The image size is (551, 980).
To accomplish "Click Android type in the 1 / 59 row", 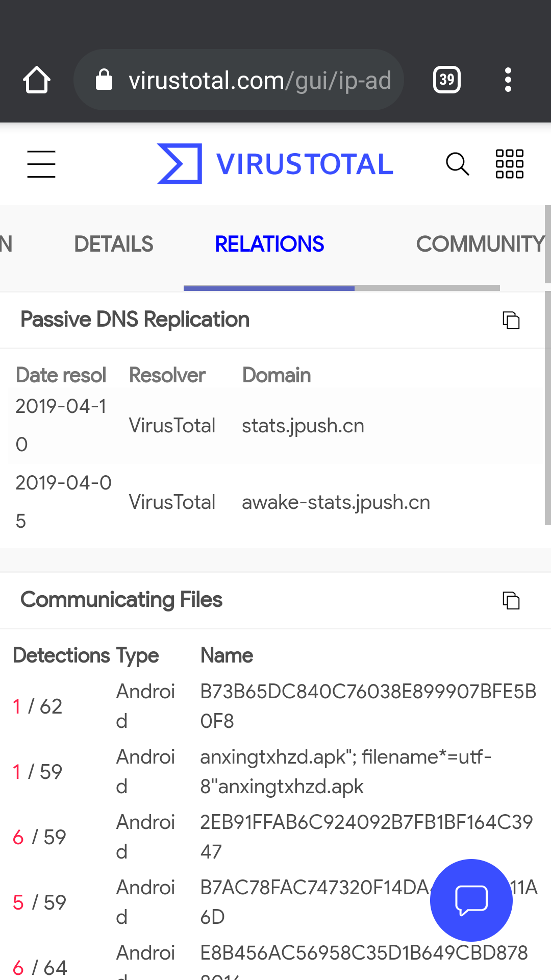I will click(x=145, y=772).
